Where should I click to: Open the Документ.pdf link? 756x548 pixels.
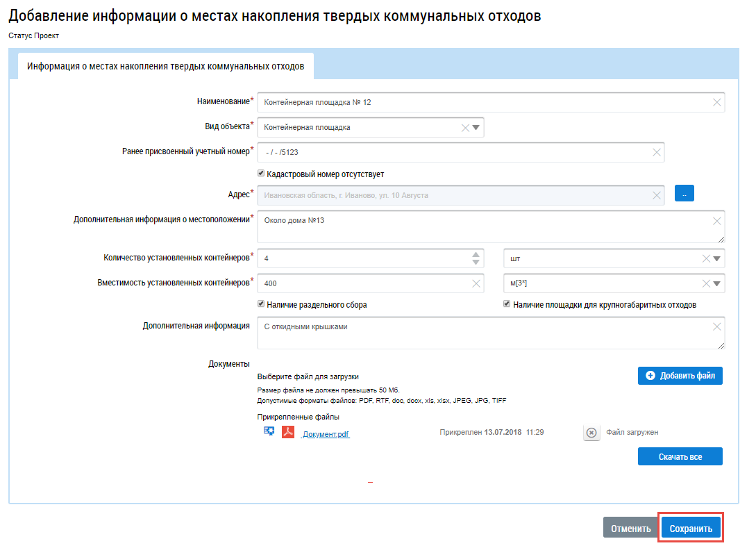326,435
